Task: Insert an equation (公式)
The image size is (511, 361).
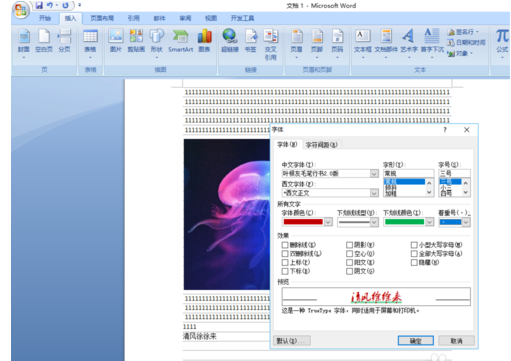Action: [x=502, y=43]
